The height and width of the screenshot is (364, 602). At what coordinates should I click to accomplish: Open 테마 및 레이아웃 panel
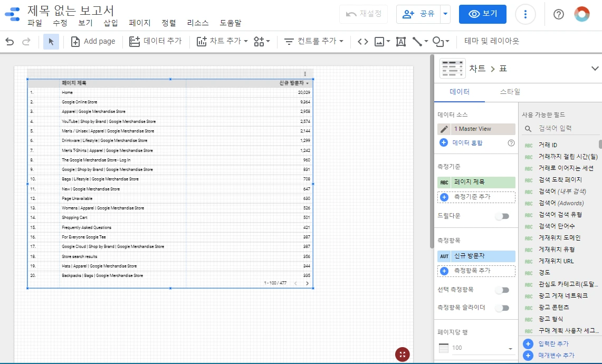tap(492, 41)
